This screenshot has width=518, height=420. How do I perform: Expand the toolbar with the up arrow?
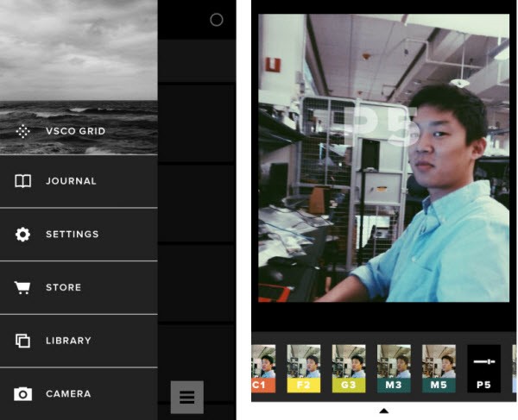384,411
